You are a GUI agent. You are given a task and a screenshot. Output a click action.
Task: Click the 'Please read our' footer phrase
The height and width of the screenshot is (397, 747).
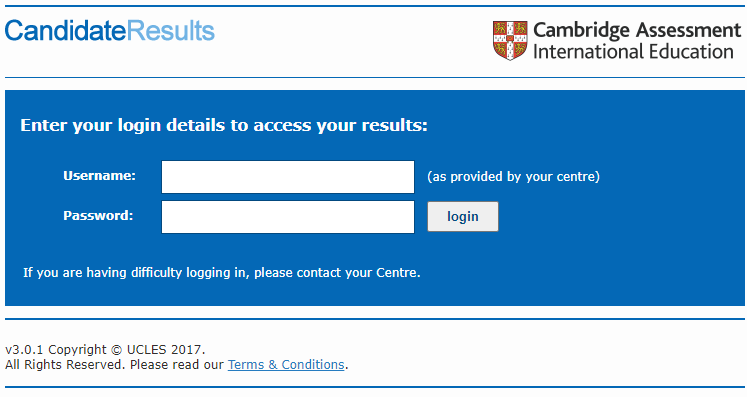click(177, 365)
